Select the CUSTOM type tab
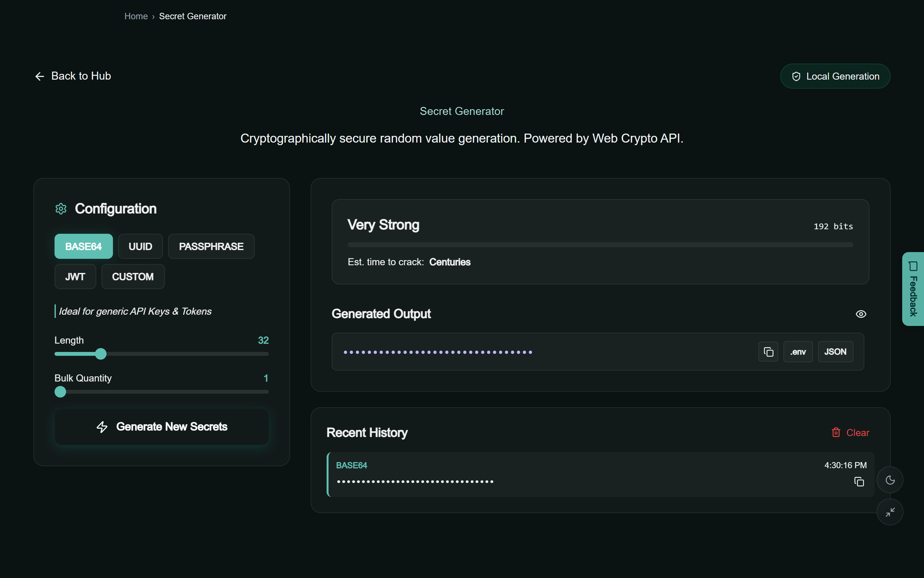This screenshot has width=924, height=578. pyautogui.click(x=133, y=276)
